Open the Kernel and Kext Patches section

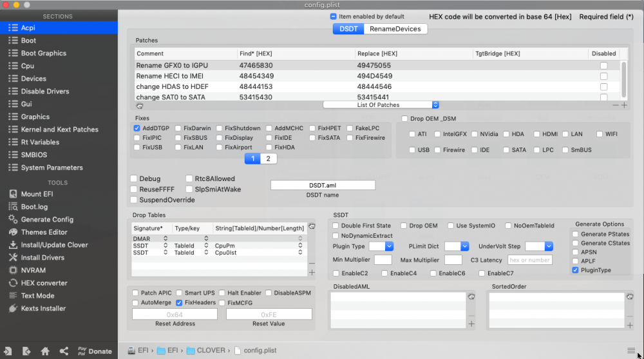[59, 130]
